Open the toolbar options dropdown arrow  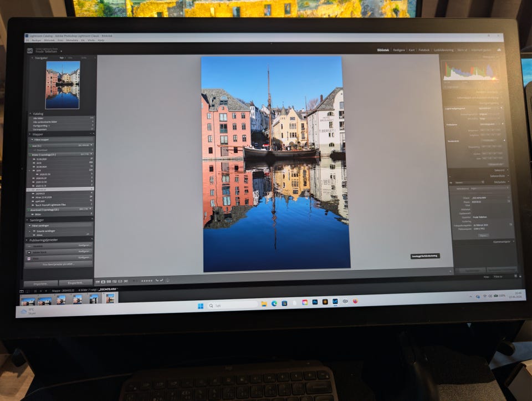450,271
